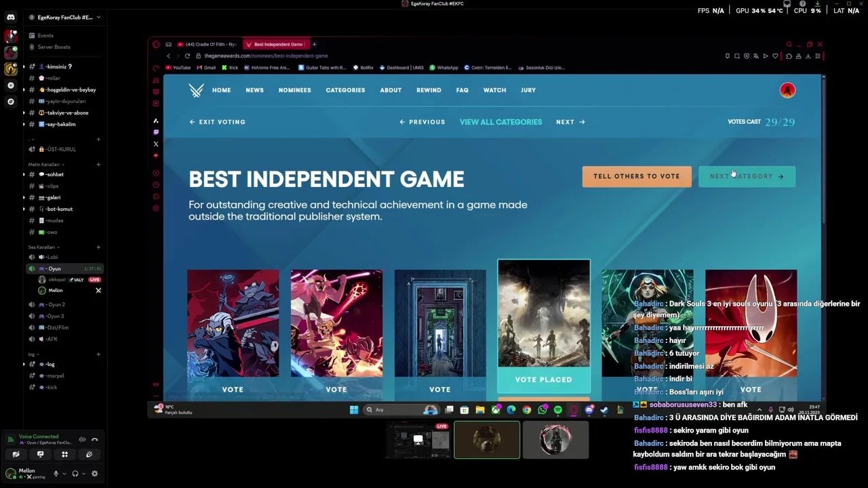Click the thegameawards.com address bar
The height and width of the screenshot is (488, 868).
266,56
